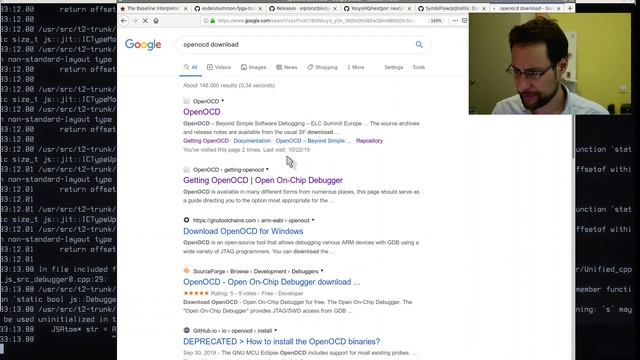Click the OpenOCD result favicon
The width and height of the screenshot is (640, 360).
pos(187,101)
